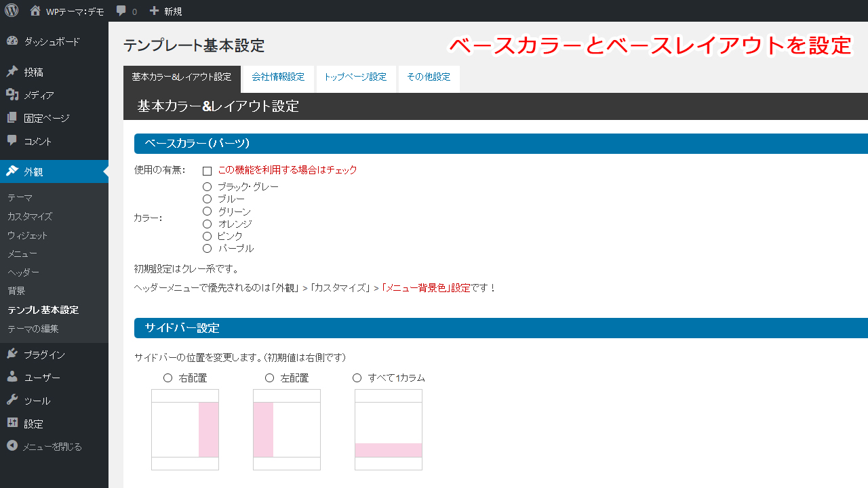868x488 pixels.
Task: Click the 投稿 pushpin icon
Action: pyautogui.click(x=12, y=71)
